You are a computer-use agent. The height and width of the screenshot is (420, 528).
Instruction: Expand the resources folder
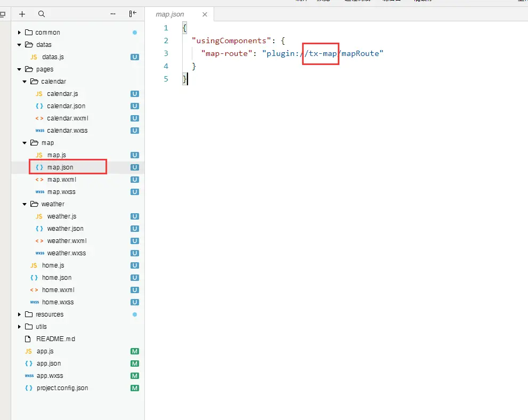(x=19, y=314)
